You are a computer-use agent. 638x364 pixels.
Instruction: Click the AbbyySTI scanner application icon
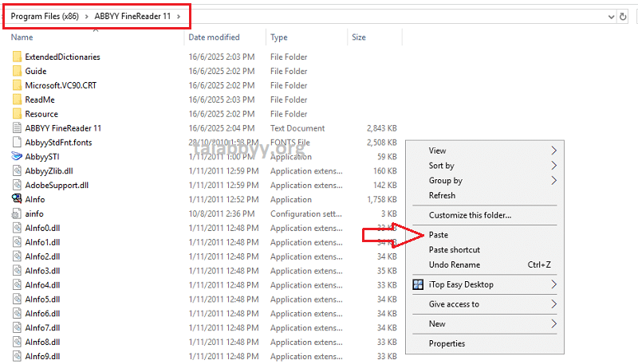(17, 156)
